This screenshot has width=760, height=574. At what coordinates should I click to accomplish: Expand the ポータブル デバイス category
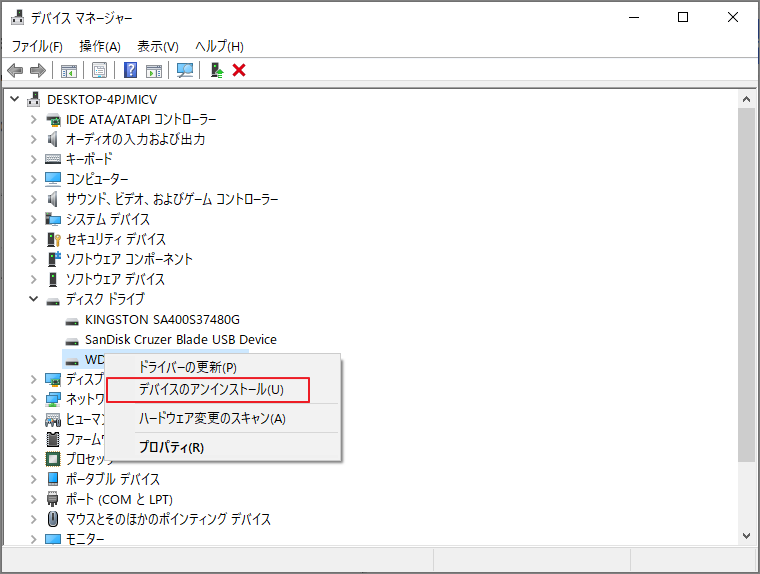click(x=33, y=479)
